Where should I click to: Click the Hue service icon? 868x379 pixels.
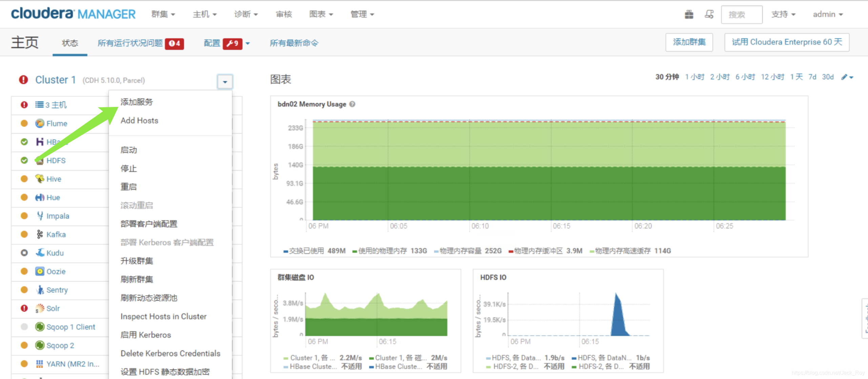coord(40,197)
